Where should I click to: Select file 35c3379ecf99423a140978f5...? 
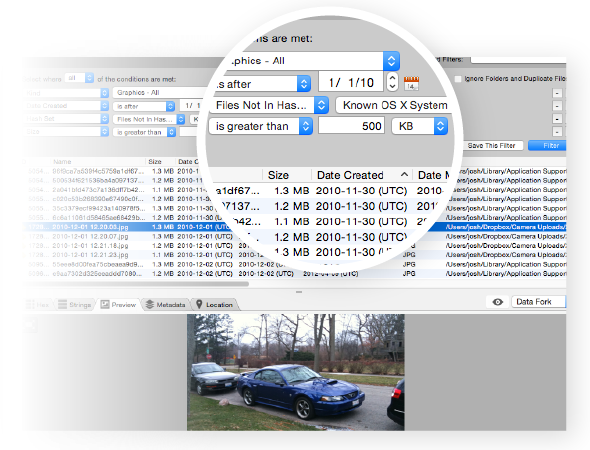tap(98, 208)
